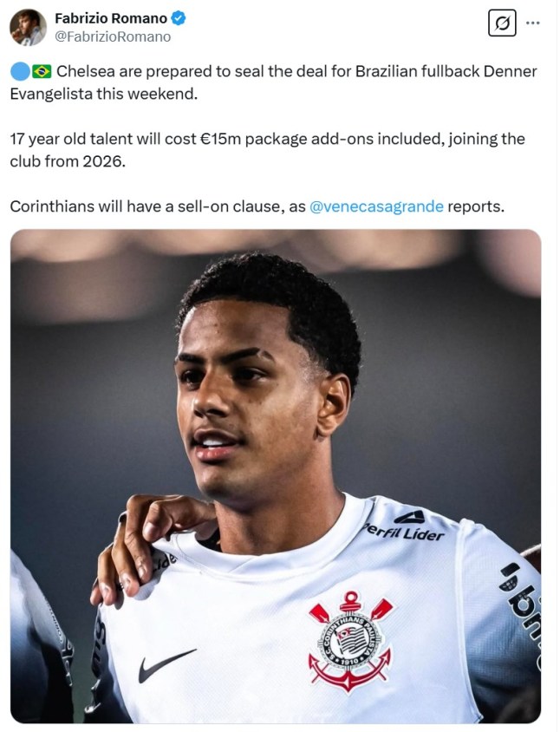Visit the @FabrizioRomano handle link
Image resolution: width=560 pixels, height=732 pixels.
coord(113,37)
